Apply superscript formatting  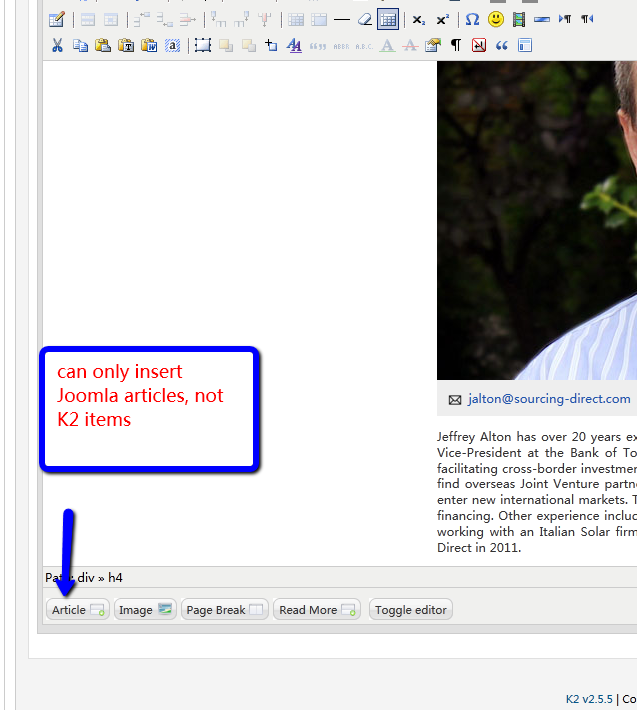pyautogui.click(x=442, y=19)
